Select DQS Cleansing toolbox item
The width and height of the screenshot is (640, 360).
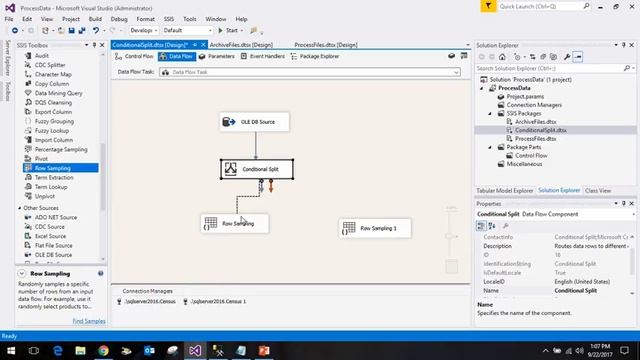click(53, 102)
